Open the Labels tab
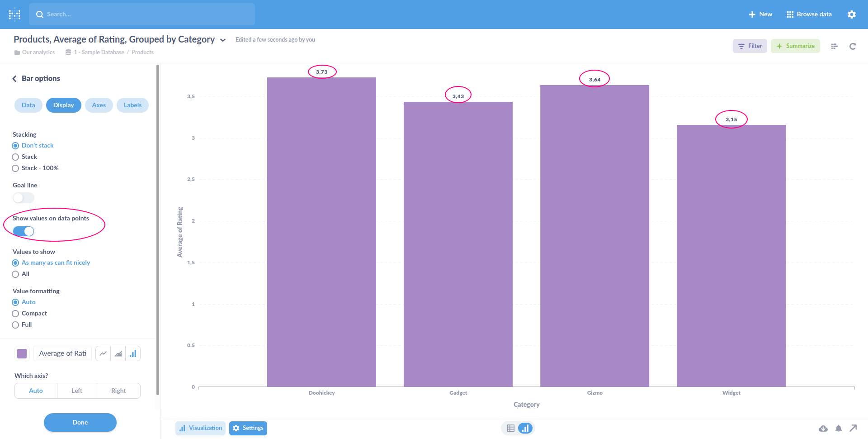868x439 pixels. 132,105
